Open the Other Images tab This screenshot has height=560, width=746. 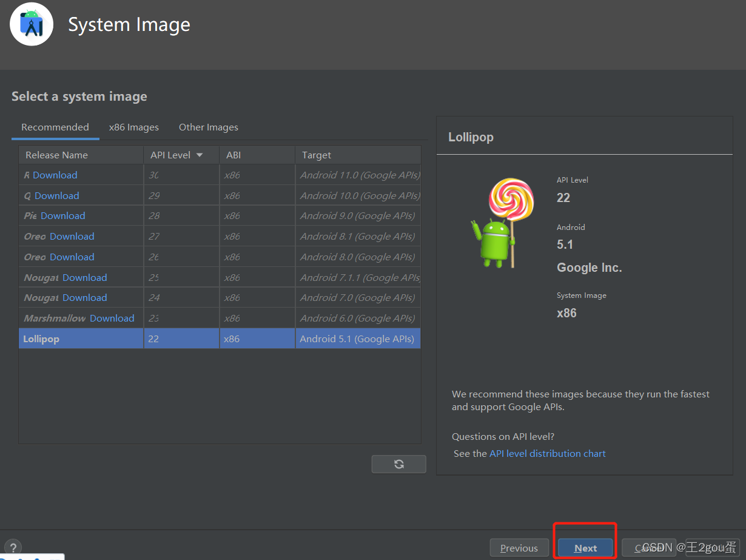coord(209,127)
